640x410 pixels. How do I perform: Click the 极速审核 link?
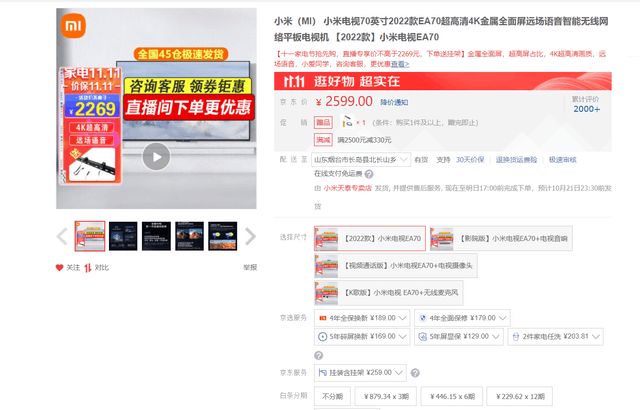pos(562,160)
